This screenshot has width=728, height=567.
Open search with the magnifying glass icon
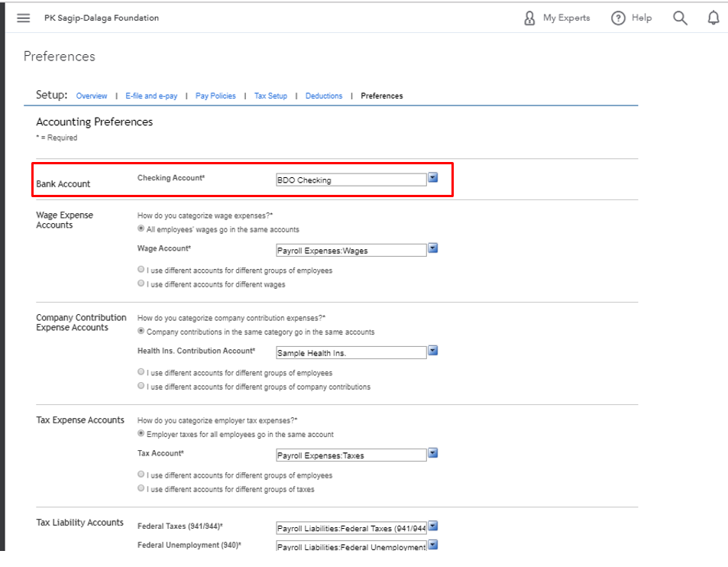coord(680,18)
